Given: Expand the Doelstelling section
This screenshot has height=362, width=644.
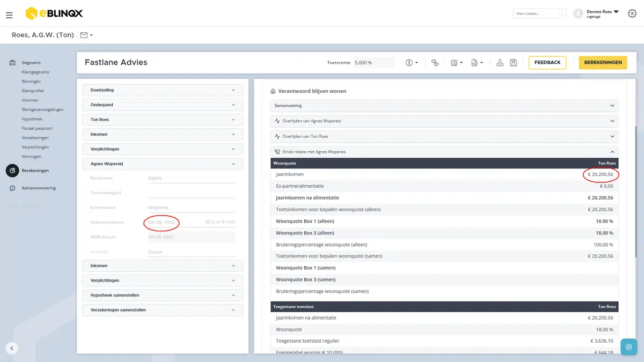Looking at the screenshot, I should 163,90.
